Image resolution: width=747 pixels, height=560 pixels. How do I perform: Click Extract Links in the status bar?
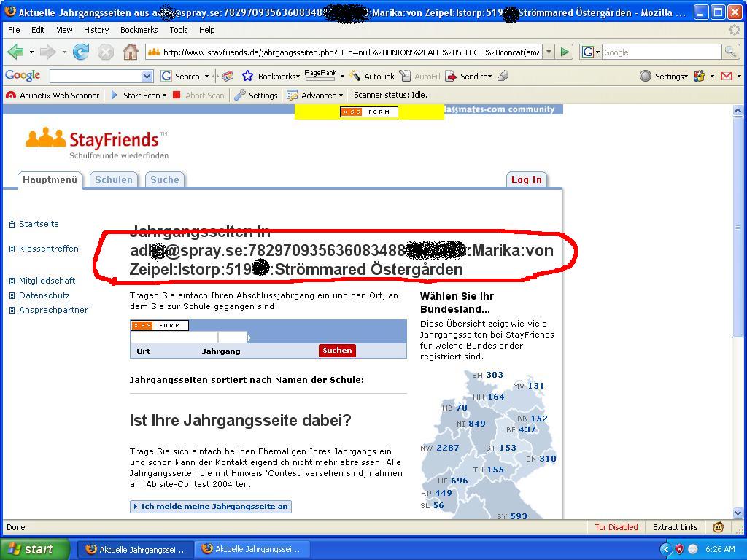pyautogui.click(x=675, y=527)
